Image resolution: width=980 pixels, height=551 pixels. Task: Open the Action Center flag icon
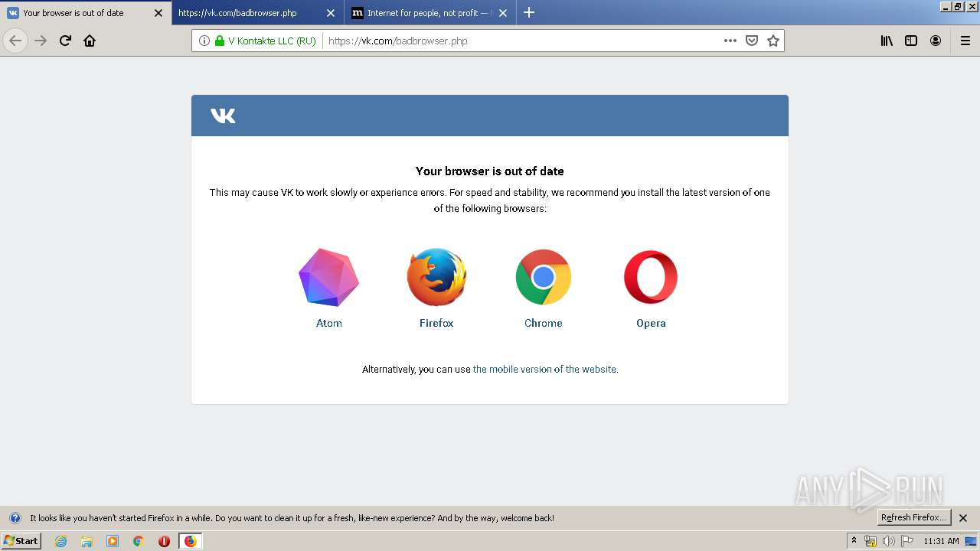(x=907, y=541)
